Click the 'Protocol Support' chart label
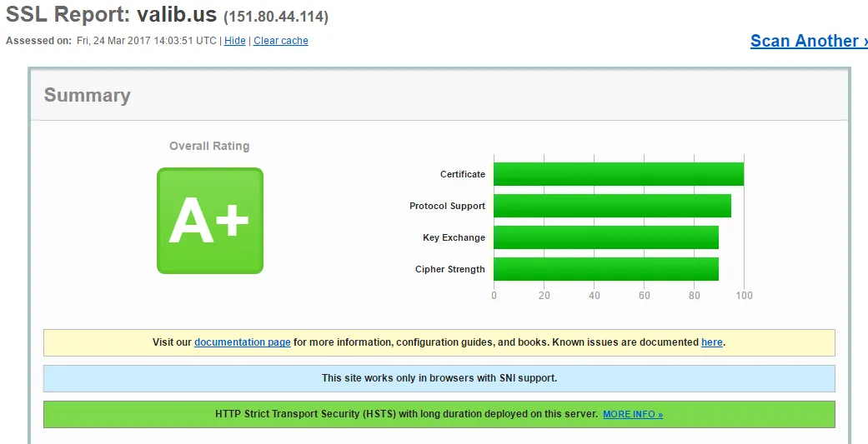 click(447, 206)
